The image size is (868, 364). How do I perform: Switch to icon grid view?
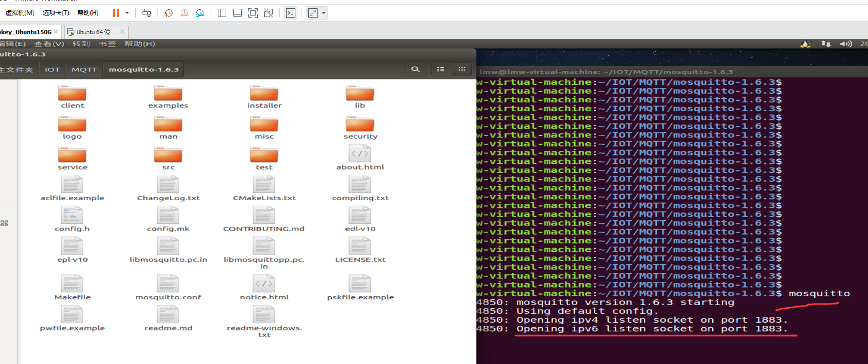(x=462, y=69)
